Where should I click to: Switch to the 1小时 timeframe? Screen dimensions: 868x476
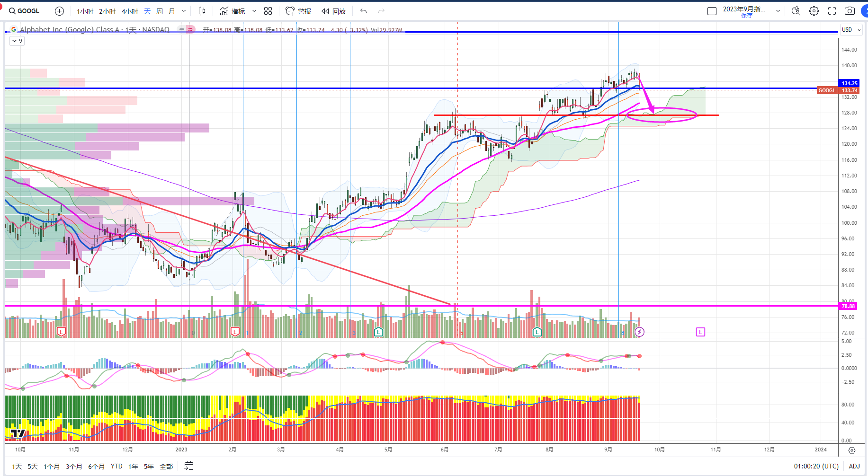(x=85, y=11)
